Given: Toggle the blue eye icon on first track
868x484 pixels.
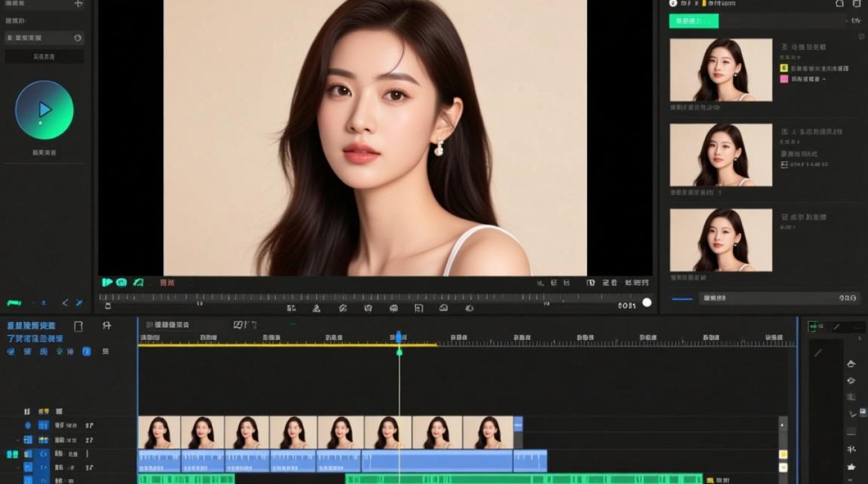Looking at the screenshot, I should 28,425.
